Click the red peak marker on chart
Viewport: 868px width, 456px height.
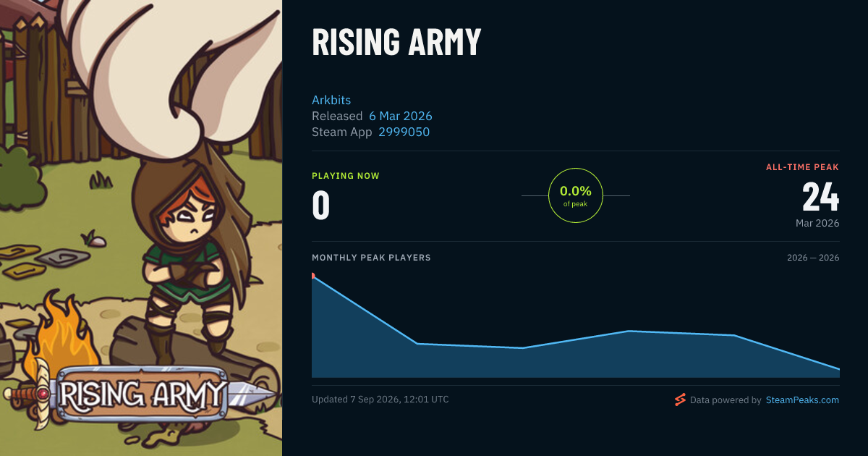click(x=313, y=275)
